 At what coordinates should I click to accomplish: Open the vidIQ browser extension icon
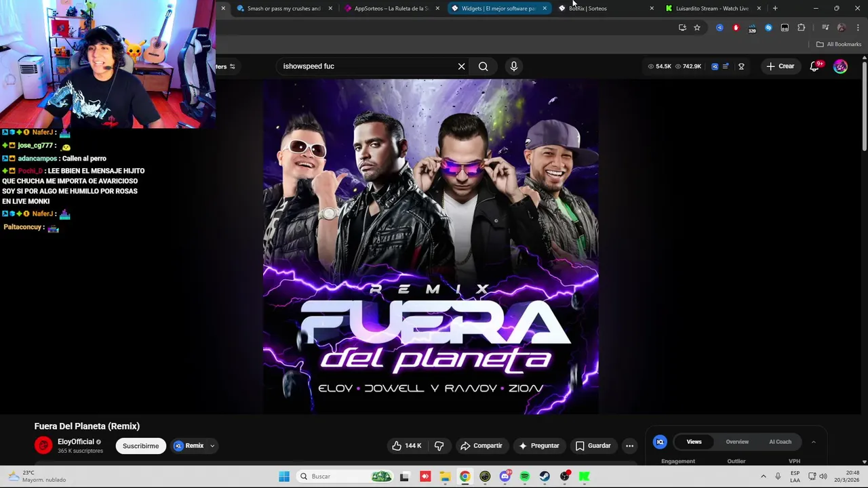point(719,28)
